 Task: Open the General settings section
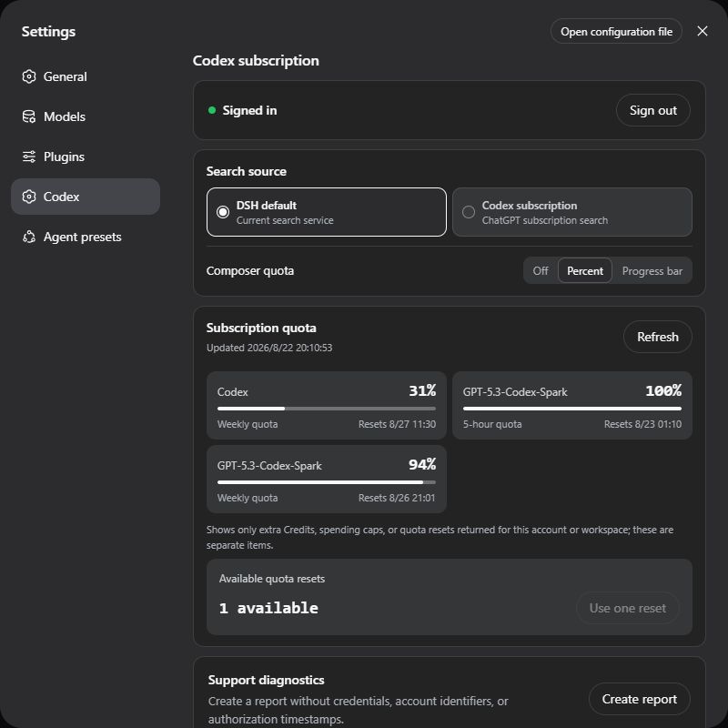click(86, 76)
